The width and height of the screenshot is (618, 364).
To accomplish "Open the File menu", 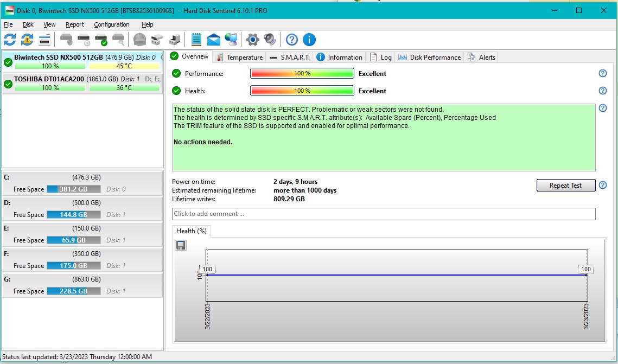I will tap(8, 24).
